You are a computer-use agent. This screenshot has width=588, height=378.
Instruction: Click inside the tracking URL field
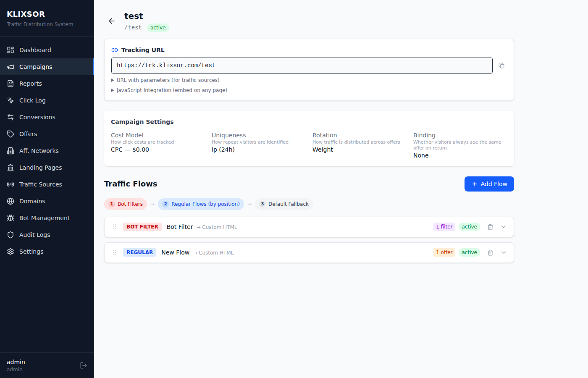(x=294, y=66)
